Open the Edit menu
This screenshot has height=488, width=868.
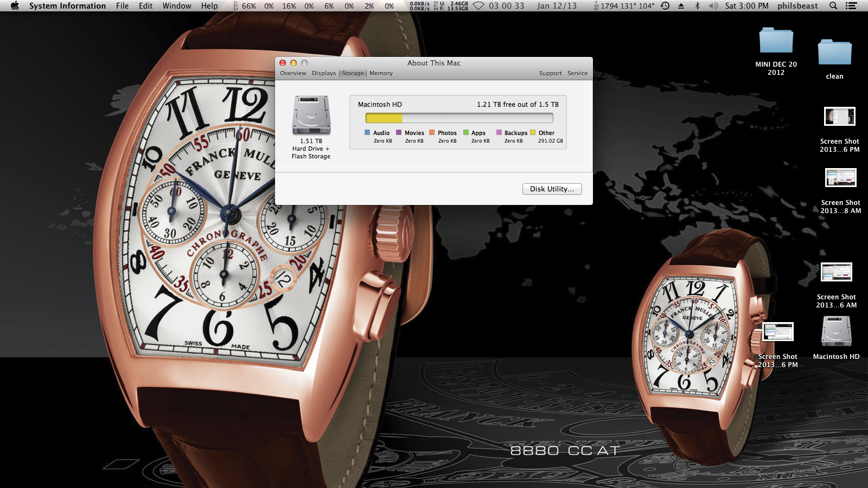click(145, 6)
